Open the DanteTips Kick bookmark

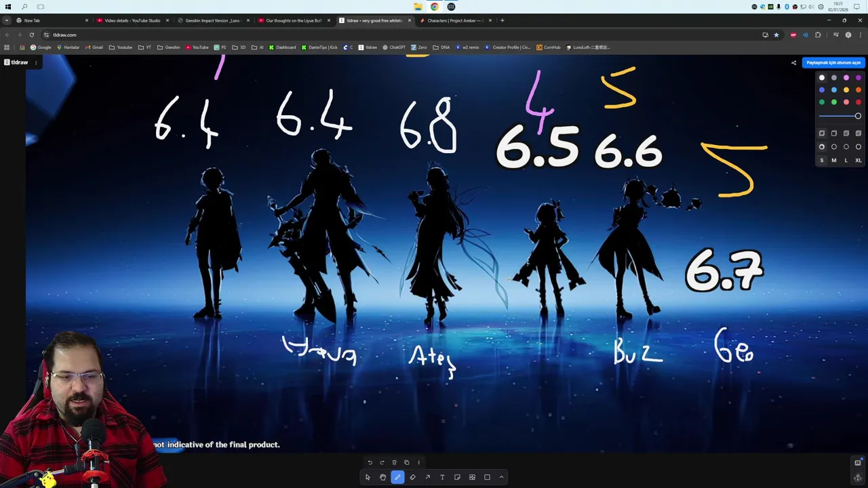click(319, 47)
